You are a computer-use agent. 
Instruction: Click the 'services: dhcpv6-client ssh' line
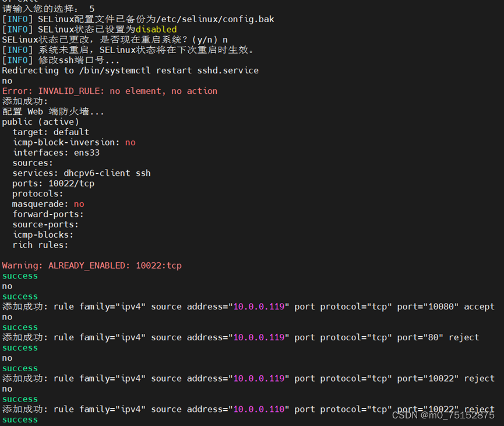[82, 173]
